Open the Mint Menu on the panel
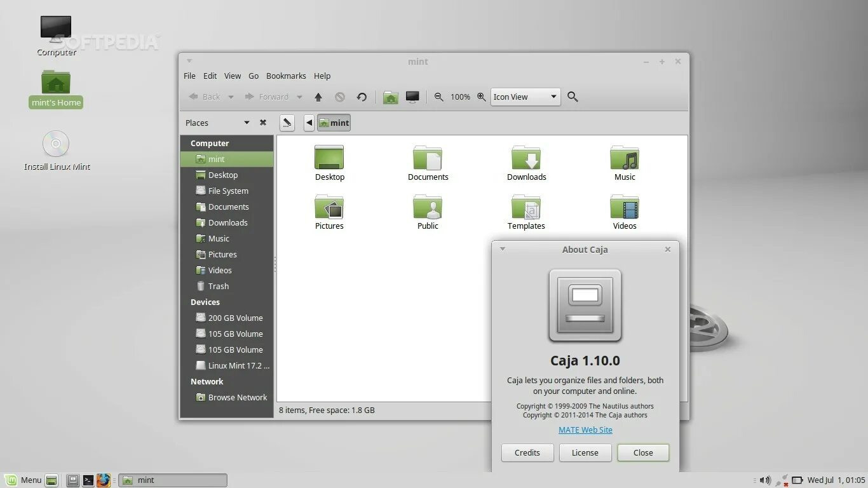Viewport: 868px width, 488px height. point(24,480)
